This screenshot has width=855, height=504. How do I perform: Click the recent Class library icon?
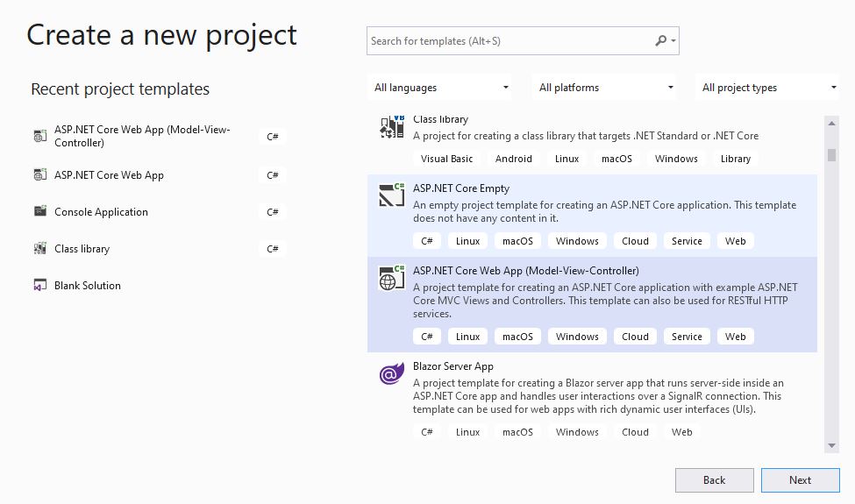click(40, 248)
